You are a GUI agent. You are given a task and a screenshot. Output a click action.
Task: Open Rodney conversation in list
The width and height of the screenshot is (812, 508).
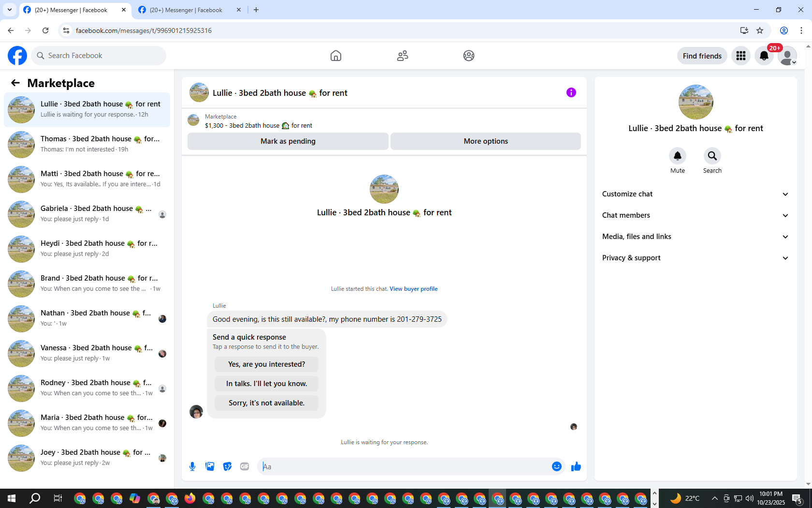pyautogui.click(x=87, y=388)
